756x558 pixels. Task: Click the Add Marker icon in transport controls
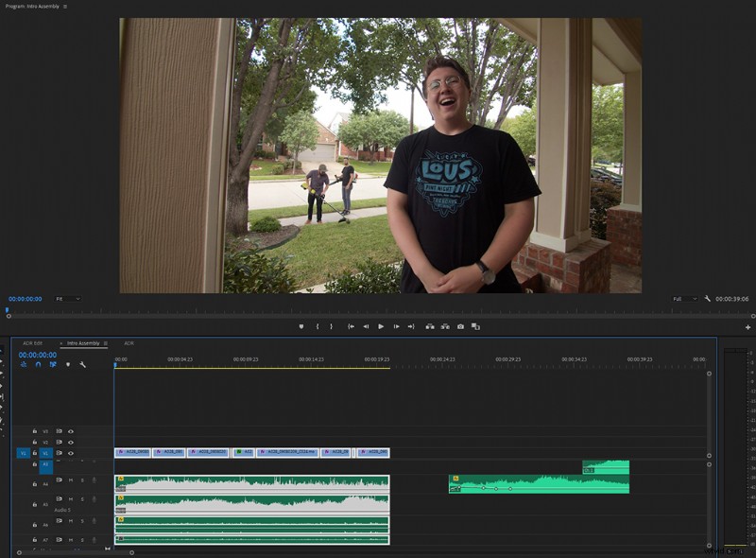pos(301,326)
